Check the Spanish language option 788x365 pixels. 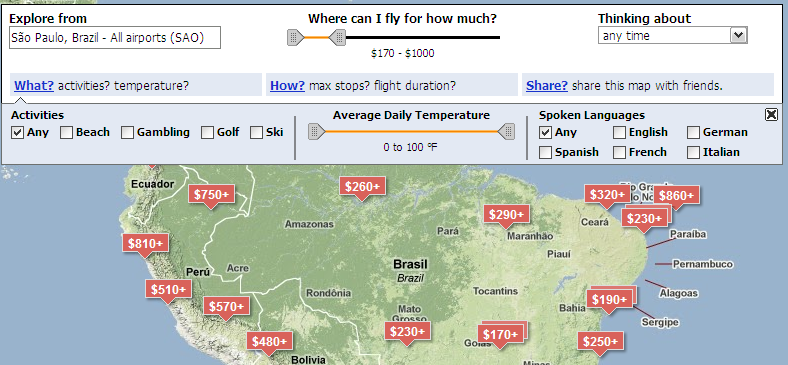point(545,152)
